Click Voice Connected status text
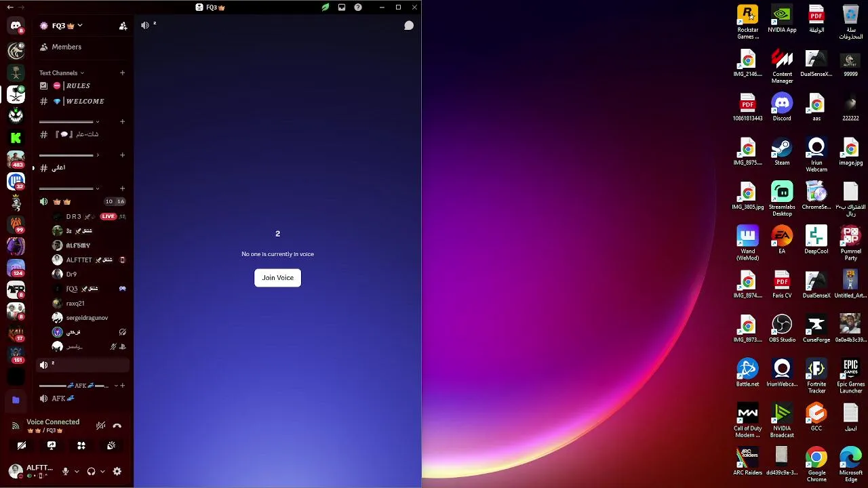868x488 pixels. [x=53, y=422]
